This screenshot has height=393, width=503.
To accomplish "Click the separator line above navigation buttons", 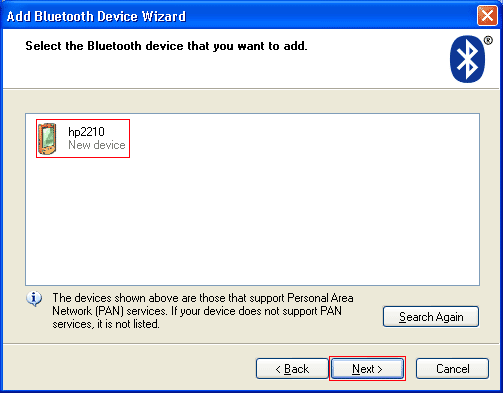I will point(251,343).
